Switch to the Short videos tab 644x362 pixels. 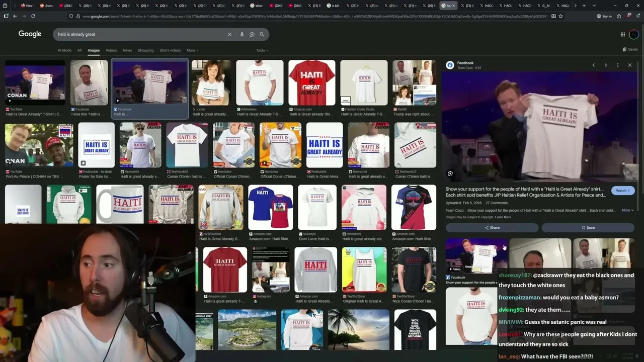(170, 50)
